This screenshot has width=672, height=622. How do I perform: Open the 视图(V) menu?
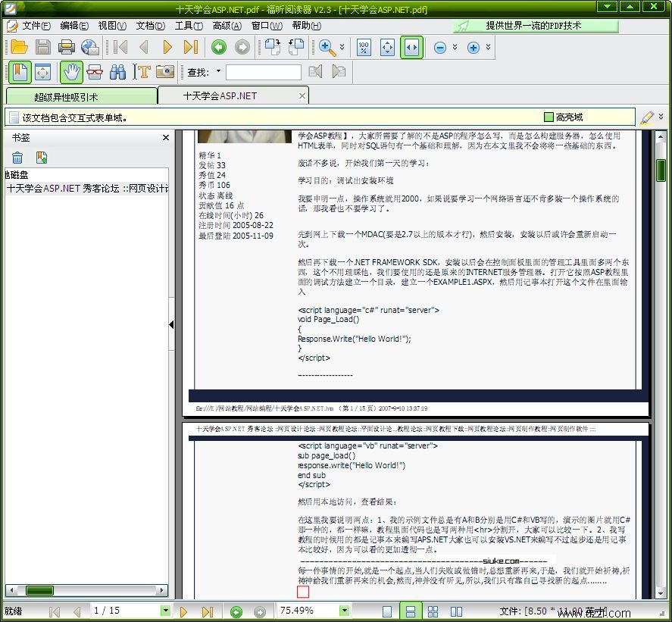tap(112, 26)
